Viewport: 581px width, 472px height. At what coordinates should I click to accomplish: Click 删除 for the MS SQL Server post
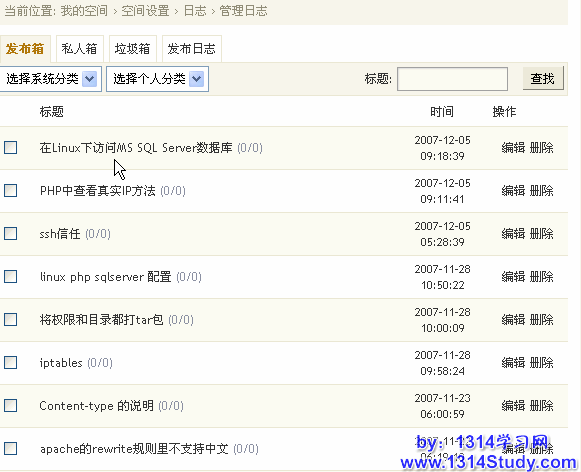[x=541, y=148]
